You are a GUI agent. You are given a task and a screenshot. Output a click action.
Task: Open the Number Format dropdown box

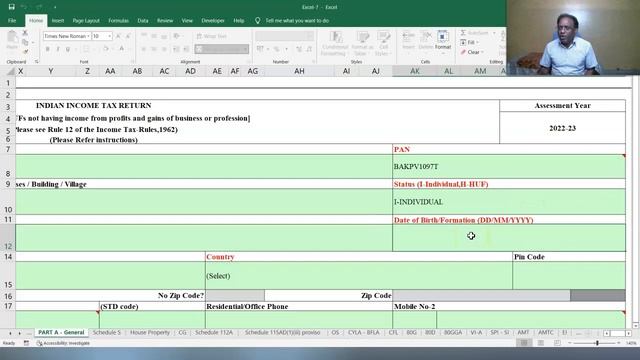point(284,36)
